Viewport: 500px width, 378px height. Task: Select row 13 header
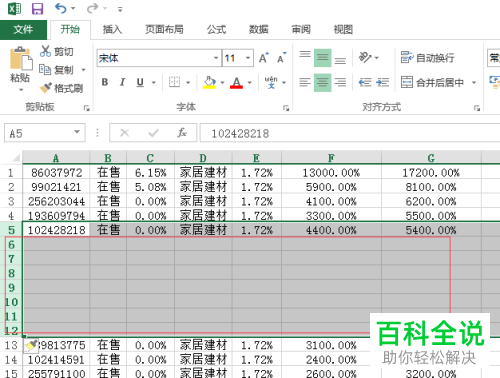tap(11, 345)
